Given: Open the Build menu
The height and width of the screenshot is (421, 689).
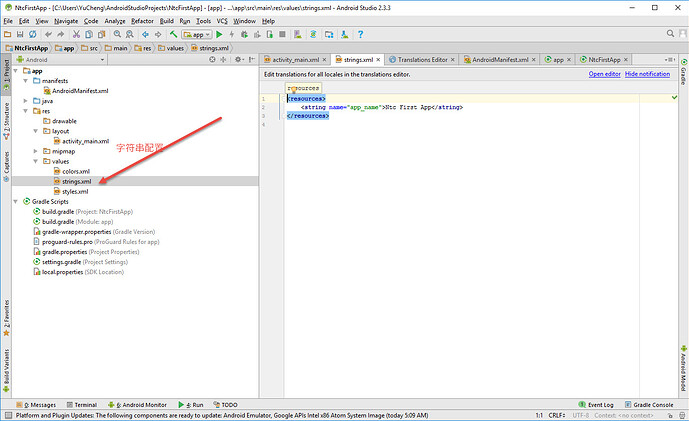Looking at the screenshot, I should pyautogui.click(x=167, y=21).
